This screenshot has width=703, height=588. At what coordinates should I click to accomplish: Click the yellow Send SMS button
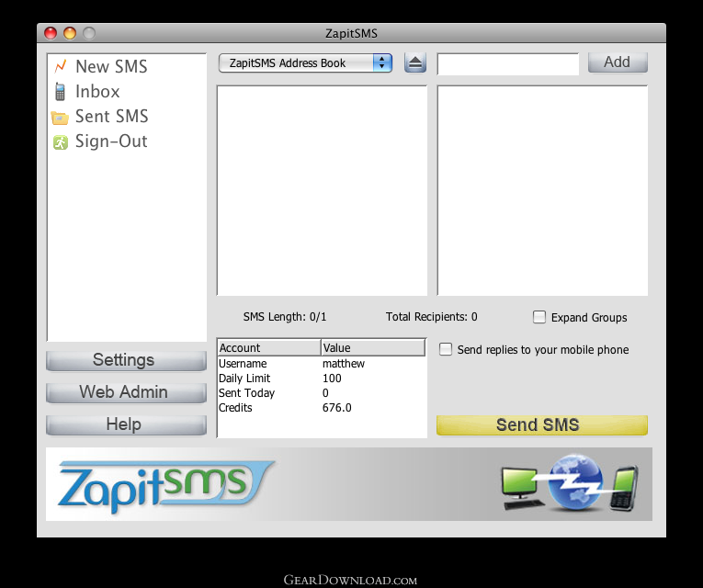coord(541,424)
